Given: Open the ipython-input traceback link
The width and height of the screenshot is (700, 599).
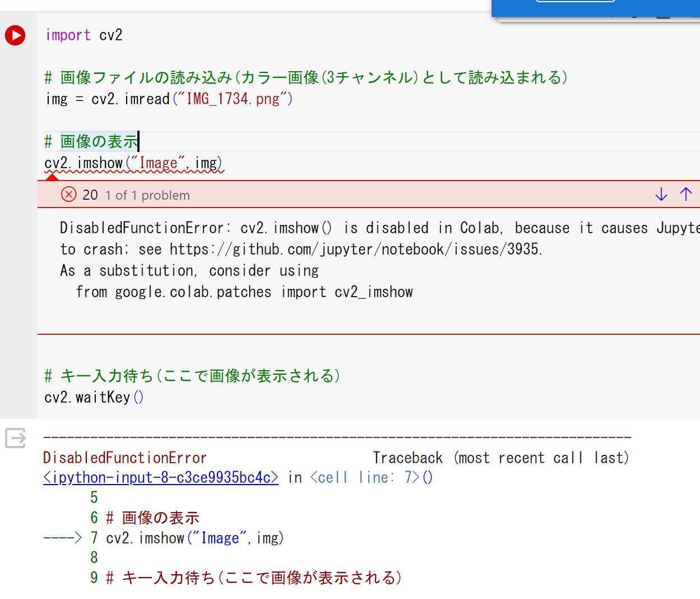Looking at the screenshot, I should tap(160, 477).
